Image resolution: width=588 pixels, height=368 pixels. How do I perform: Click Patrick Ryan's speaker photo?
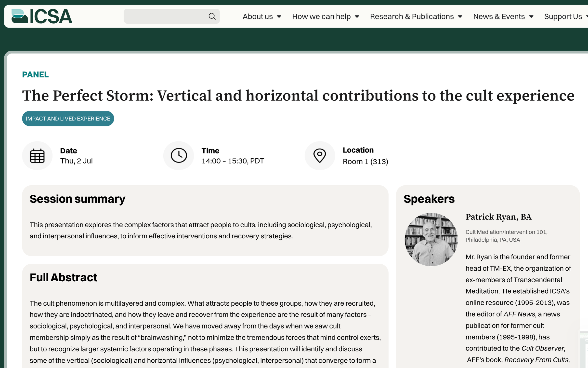(x=431, y=239)
